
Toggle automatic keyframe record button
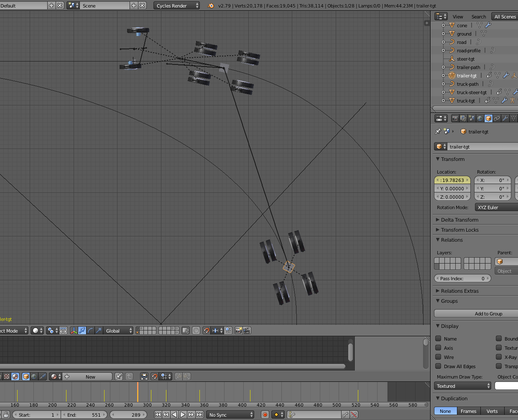pos(265,415)
